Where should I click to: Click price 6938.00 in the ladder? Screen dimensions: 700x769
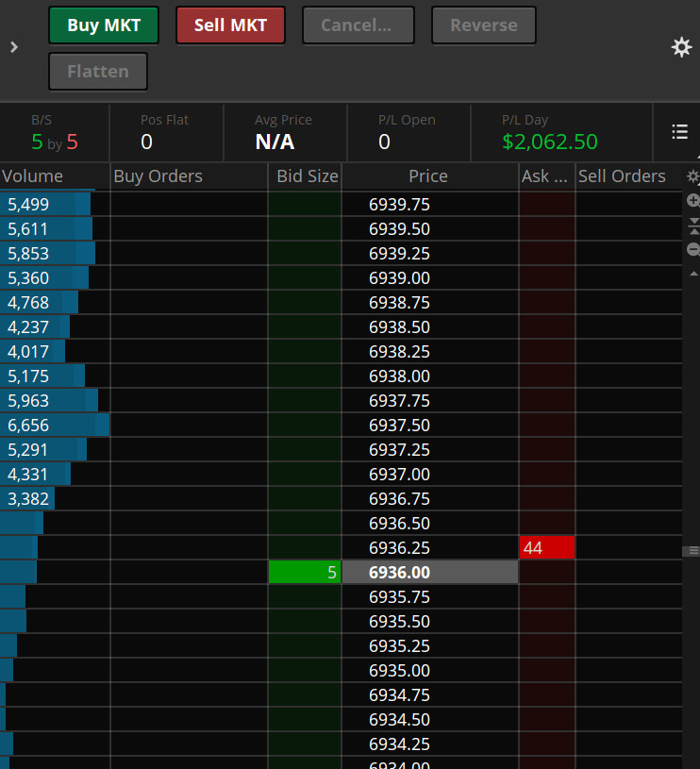(x=399, y=376)
